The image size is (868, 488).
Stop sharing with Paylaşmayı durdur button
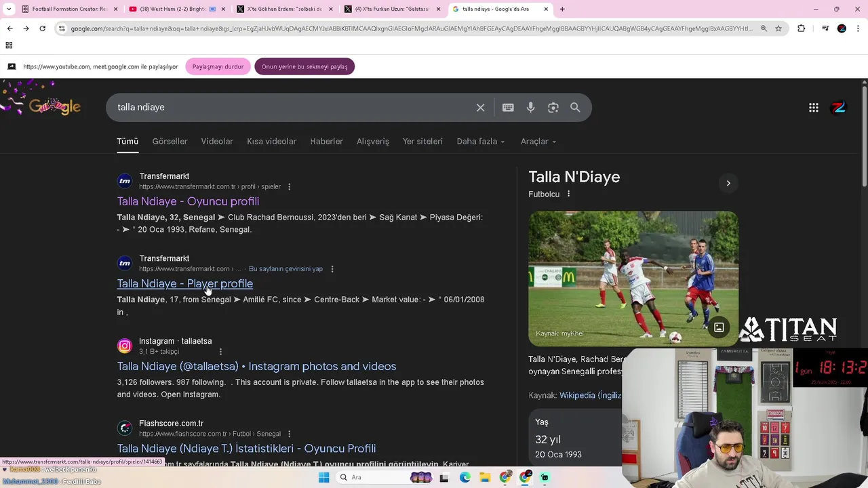218,66
